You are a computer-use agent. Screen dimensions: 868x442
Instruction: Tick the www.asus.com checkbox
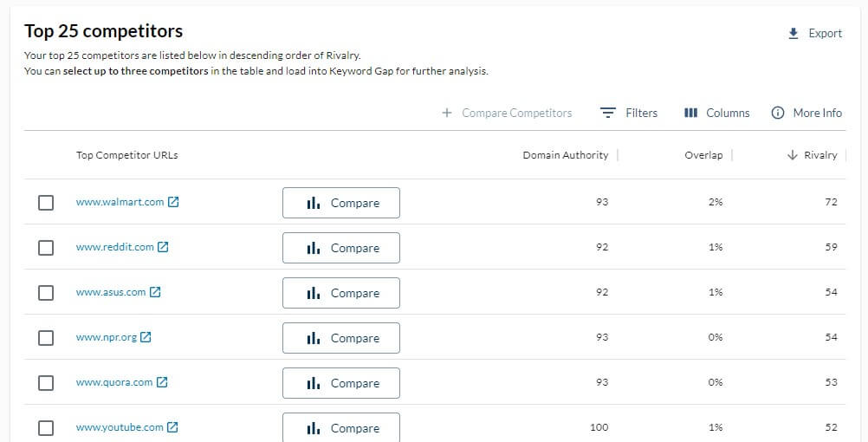click(46, 292)
